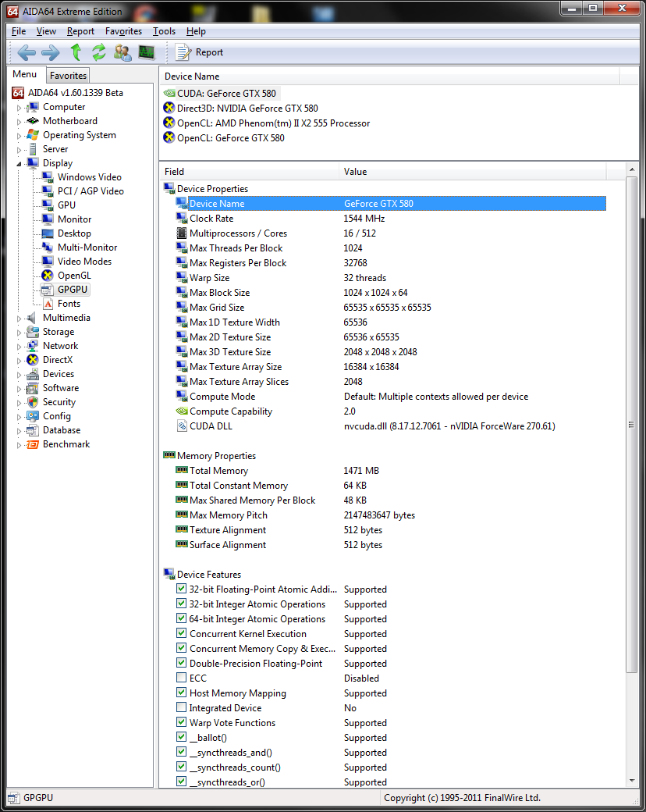Expand the Storage tree node

[x=20, y=333]
